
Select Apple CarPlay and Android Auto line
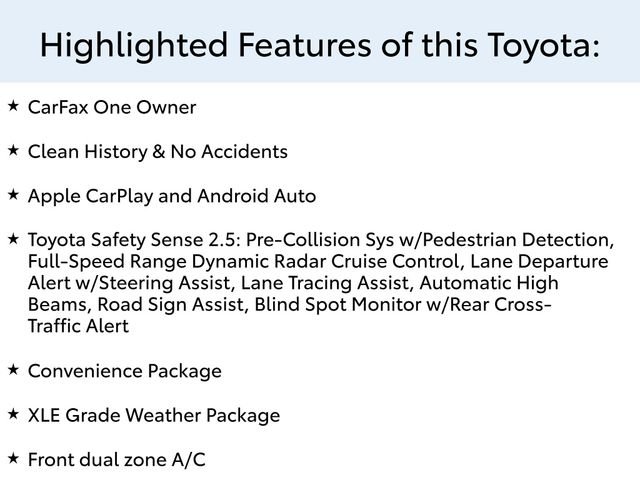pos(172,196)
